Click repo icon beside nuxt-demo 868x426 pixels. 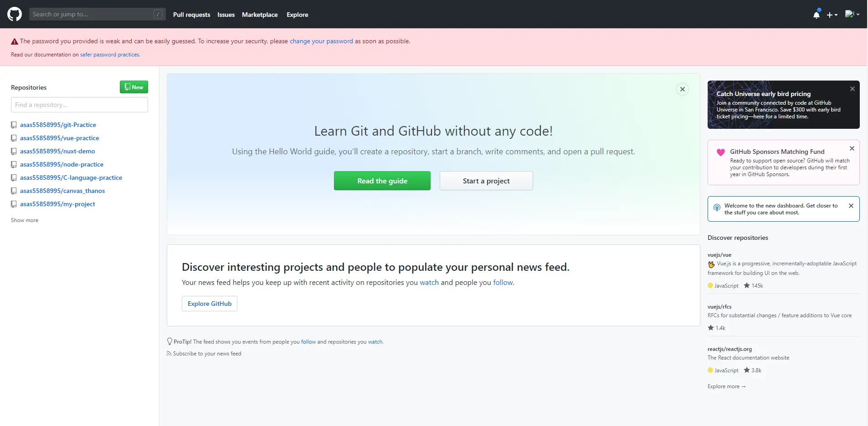(x=14, y=151)
